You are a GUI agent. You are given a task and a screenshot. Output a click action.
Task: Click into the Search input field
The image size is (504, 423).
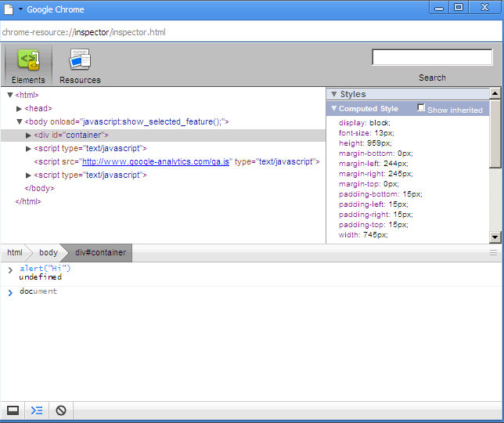431,58
